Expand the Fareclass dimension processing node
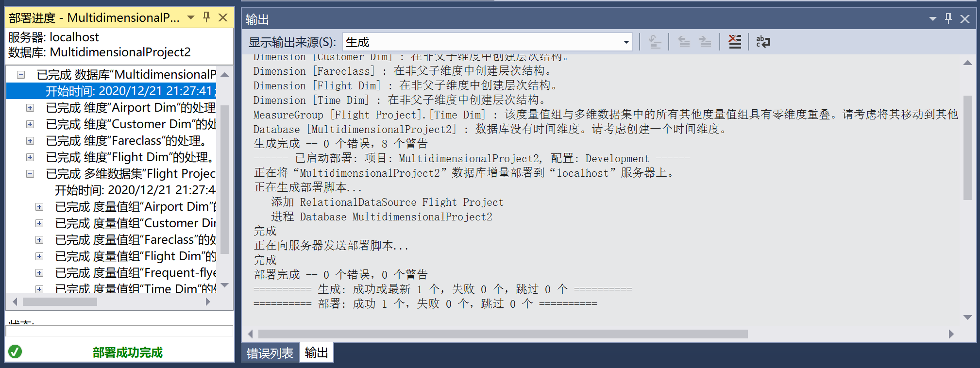The height and width of the screenshot is (368, 980). click(30, 141)
